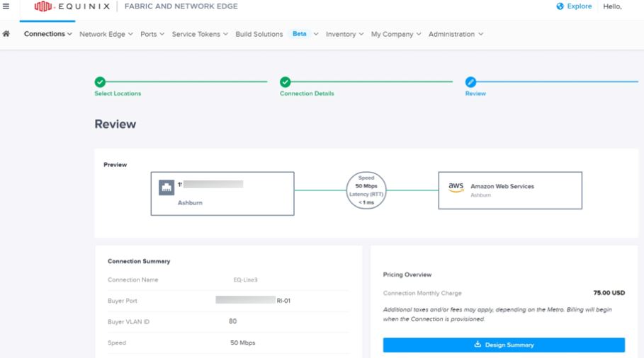Click the port icon in Ashburn box

click(166, 187)
